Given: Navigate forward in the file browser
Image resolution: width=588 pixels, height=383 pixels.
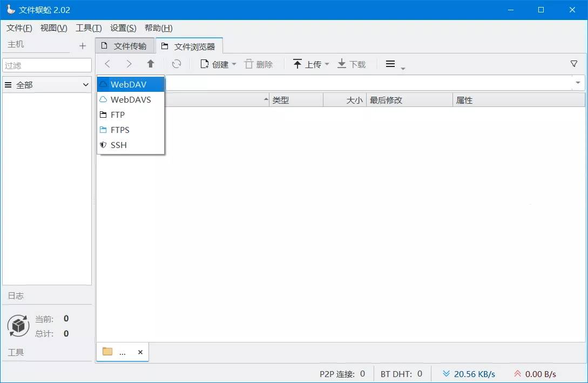Looking at the screenshot, I should pyautogui.click(x=129, y=64).
